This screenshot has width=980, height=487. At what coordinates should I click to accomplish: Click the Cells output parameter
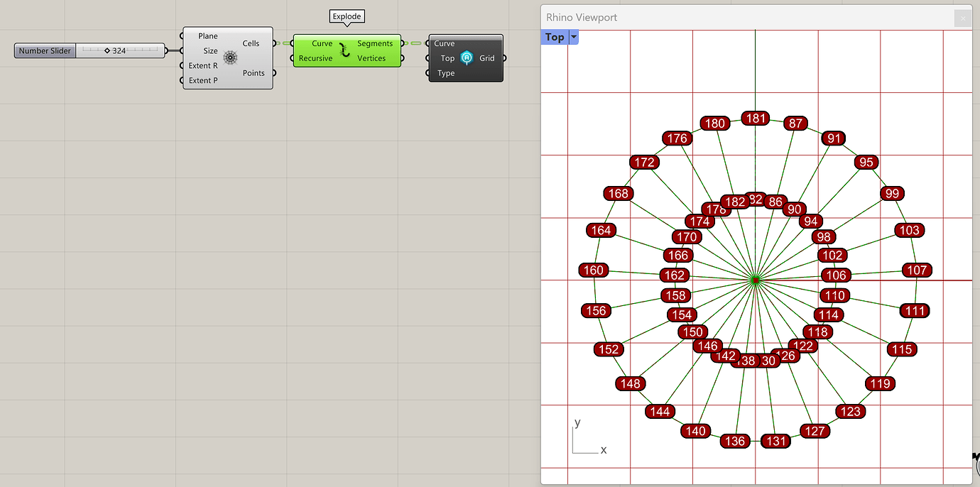click(x=251, y=43)
